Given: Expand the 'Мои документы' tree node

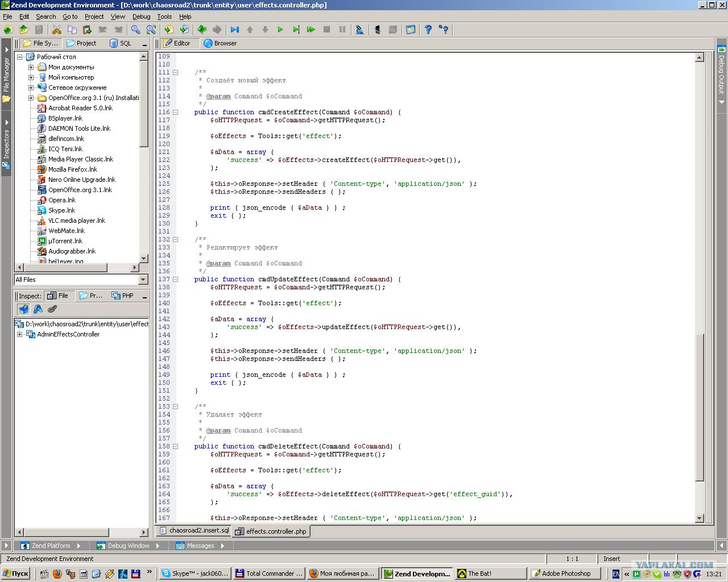Looking at the screenshot, I should click(x=31, y=67).
